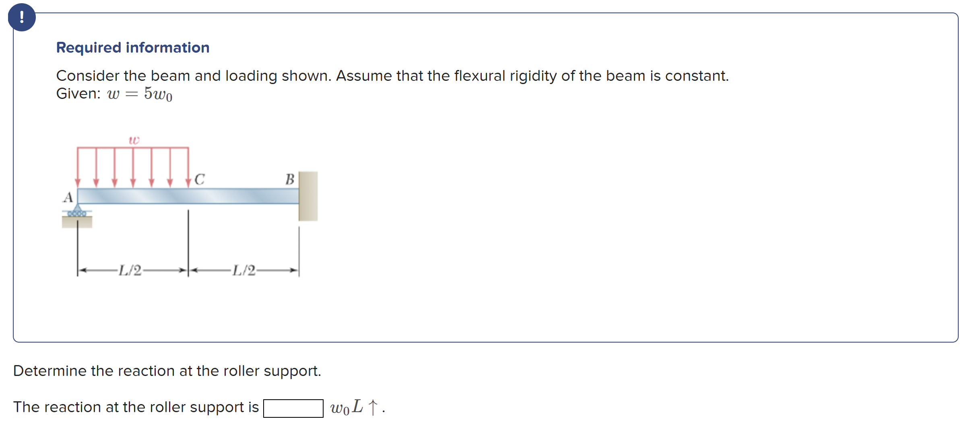
Task: Select the Required information heading
Action: 133,47
